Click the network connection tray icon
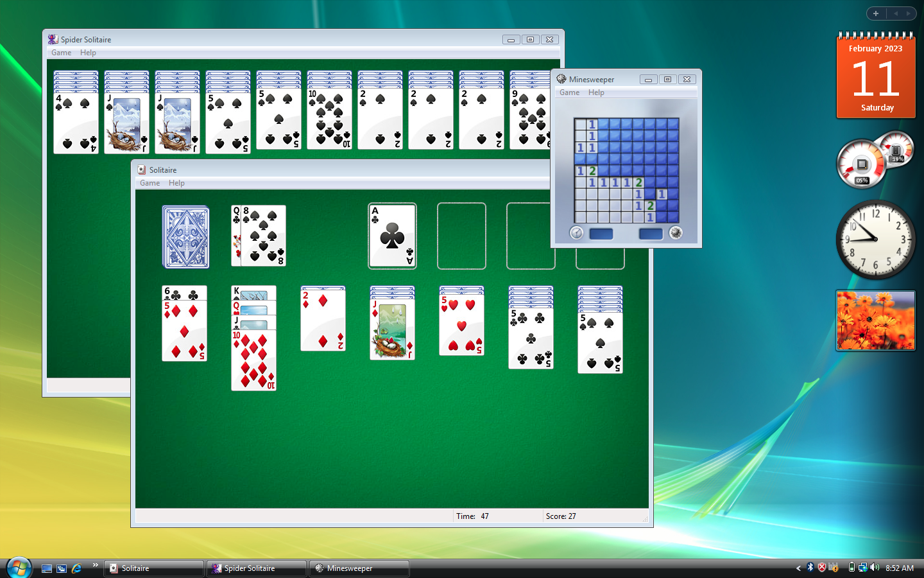This screenshot has height=578, width=924. pyautogui.click(x=863, y=568)
